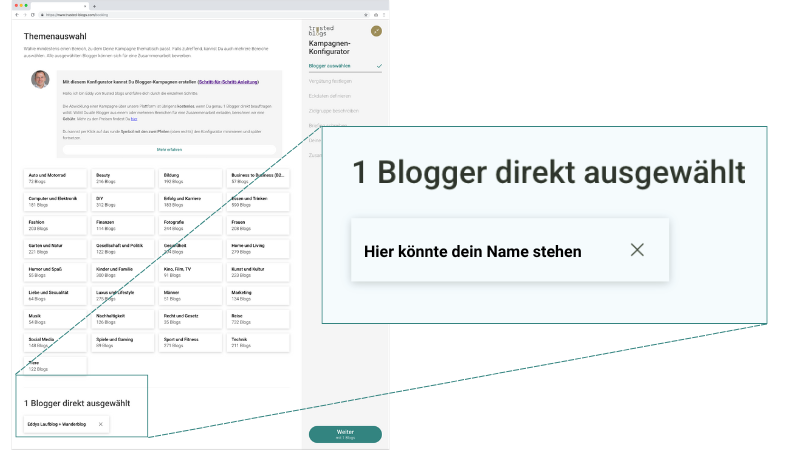Open the 'Blogger auswählen' step

(x=330, y=66)
